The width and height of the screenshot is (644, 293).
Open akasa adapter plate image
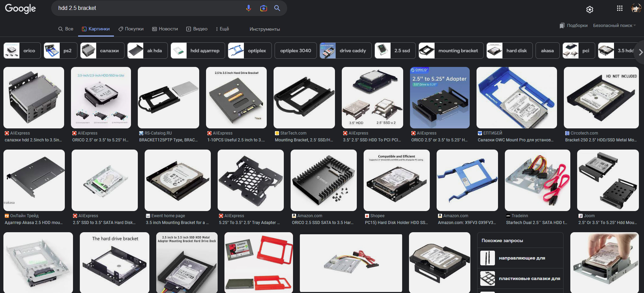(34, 180)
